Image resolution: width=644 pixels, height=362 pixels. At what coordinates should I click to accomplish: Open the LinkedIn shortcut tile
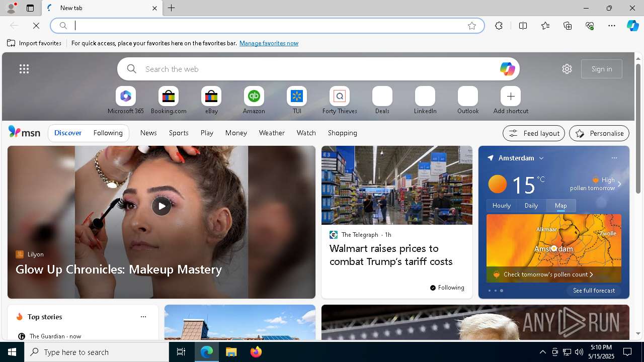pyautogui.click(x=425, y=101)
